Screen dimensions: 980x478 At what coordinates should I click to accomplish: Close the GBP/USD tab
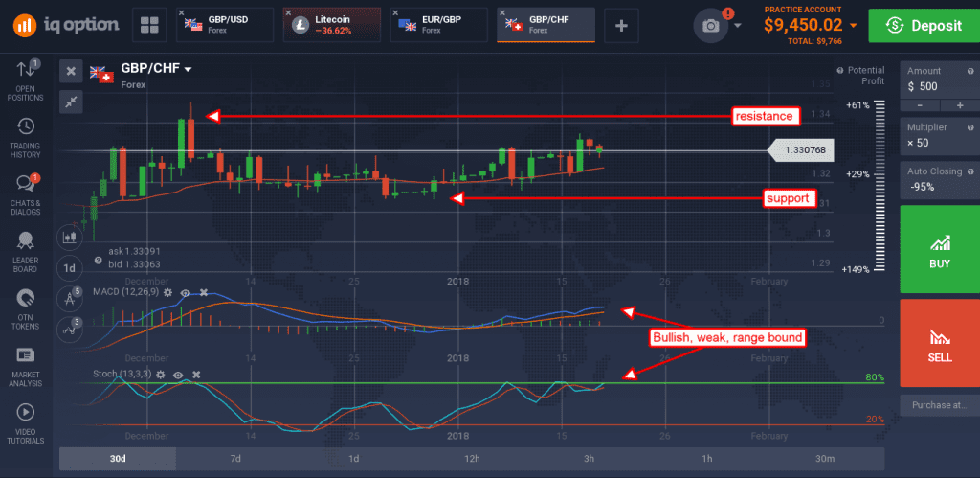tap(181, 11)
